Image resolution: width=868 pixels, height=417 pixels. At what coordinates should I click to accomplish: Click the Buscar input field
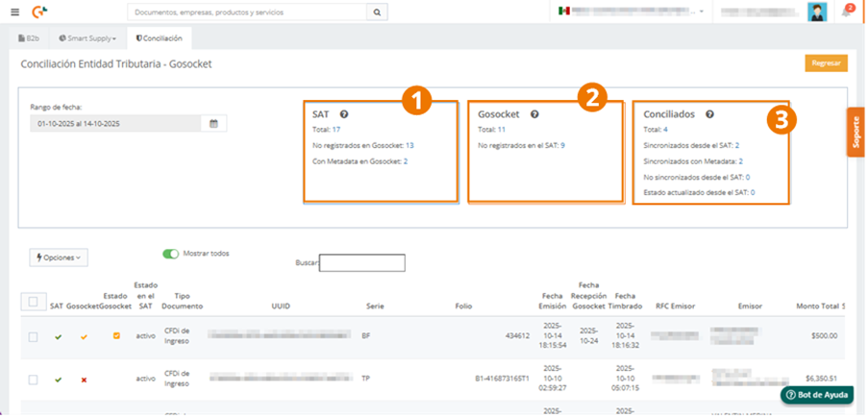point(362,262)
